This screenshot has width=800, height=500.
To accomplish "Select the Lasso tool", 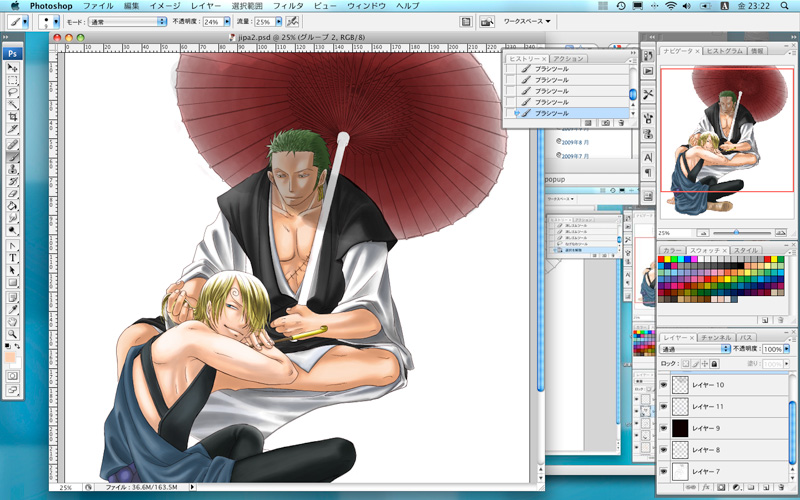I will coord(13,92).
